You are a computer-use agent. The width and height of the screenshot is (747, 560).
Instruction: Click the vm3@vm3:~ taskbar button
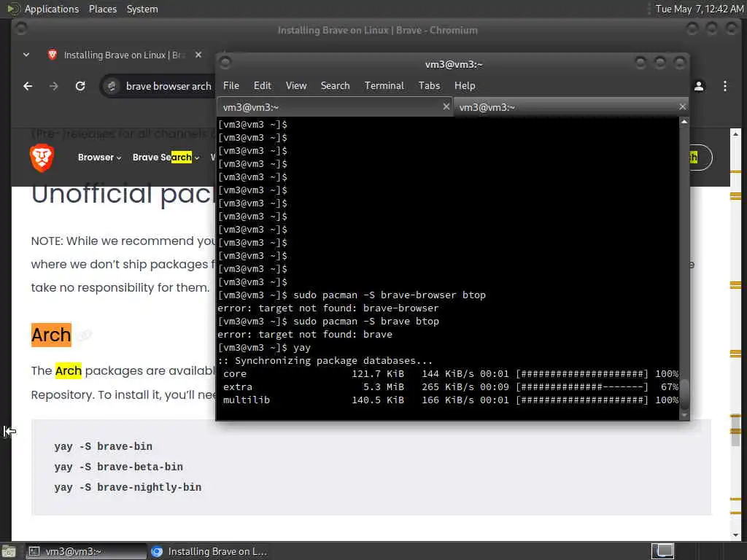point(86,551)
